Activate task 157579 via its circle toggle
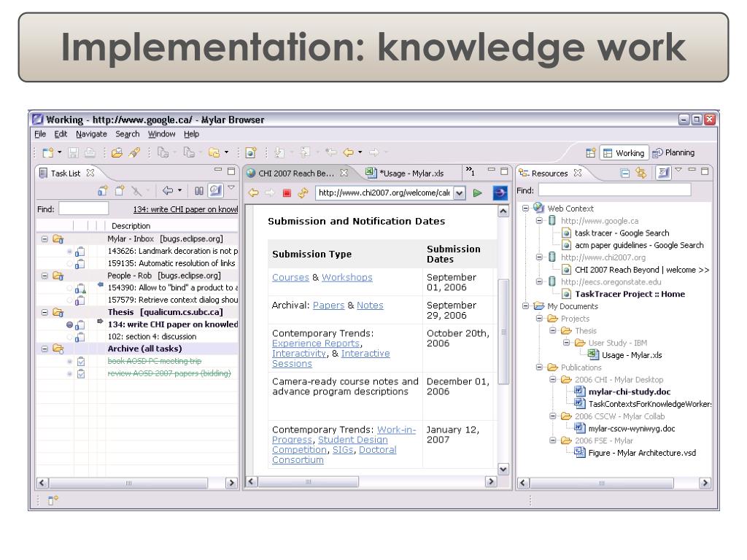The height and width of the screenshot is (560, 747). pyautogui.click(x=69, y=300)
